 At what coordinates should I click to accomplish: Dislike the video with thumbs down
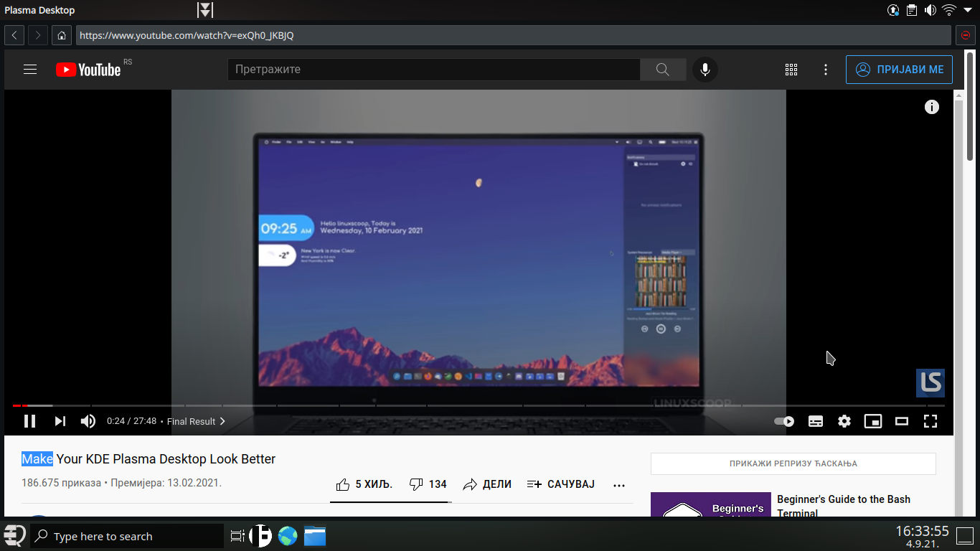tap(428, 484)
